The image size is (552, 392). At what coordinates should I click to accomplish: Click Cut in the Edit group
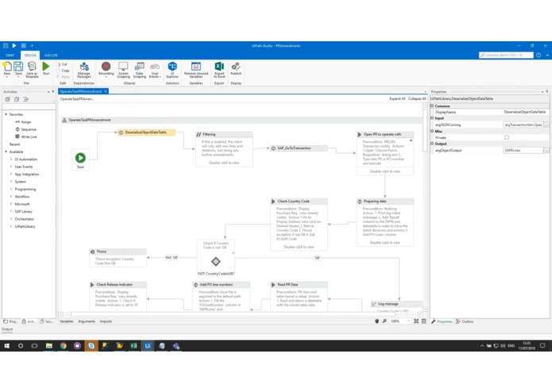click(63, 64)
